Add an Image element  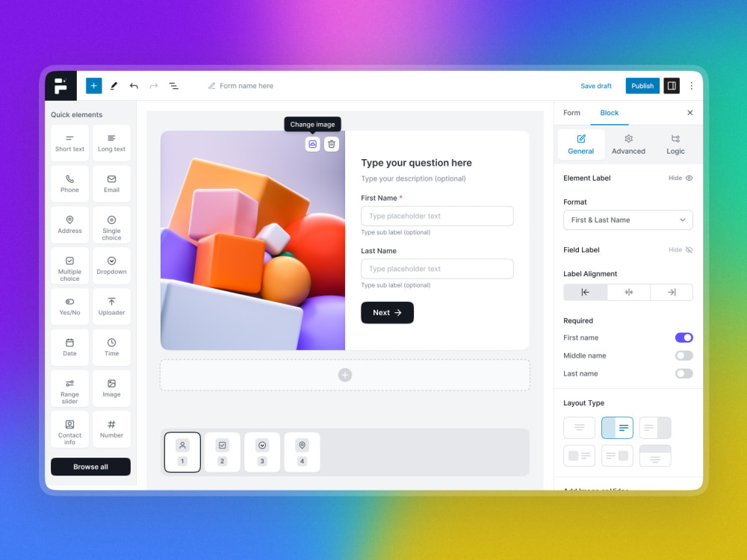click(111, 388)
